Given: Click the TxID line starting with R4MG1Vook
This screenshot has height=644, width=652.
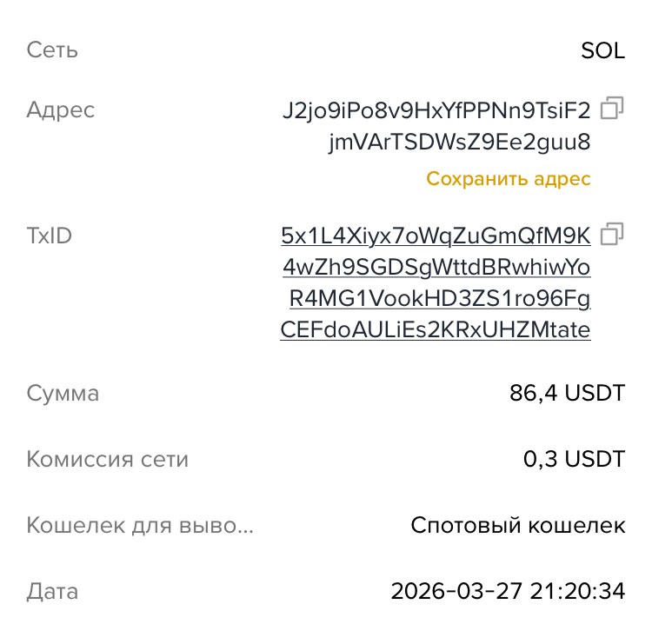Looking at the screenshot, I should 439,299.
